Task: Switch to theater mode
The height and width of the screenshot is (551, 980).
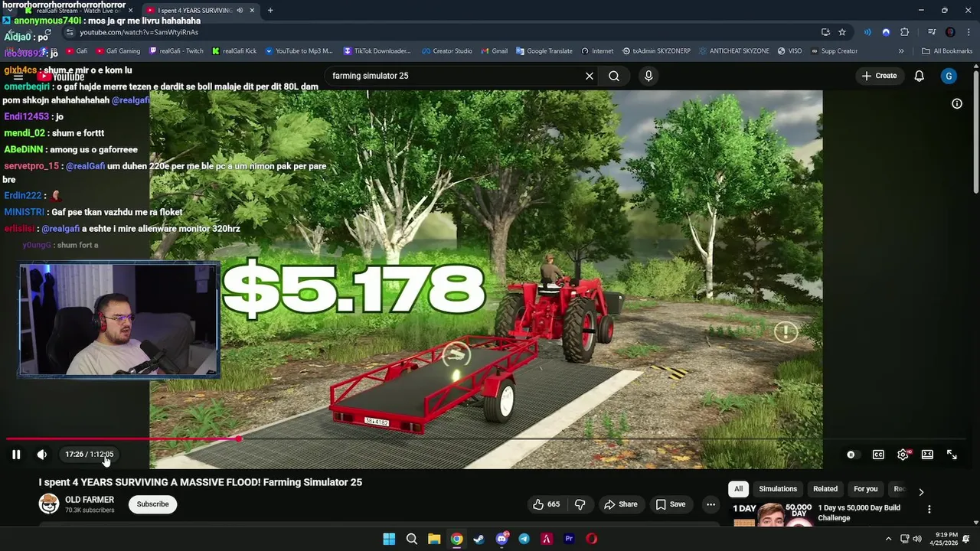Action: [x=927, y=455]
